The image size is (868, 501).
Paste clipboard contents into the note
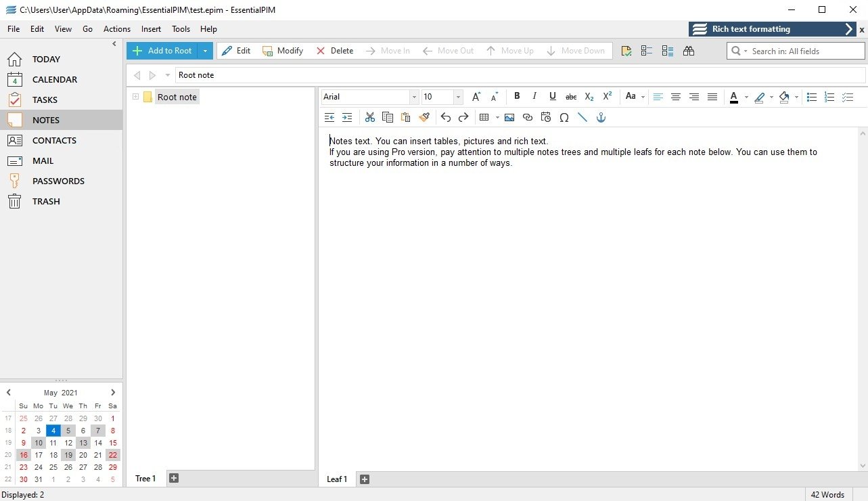pos(406,117)
